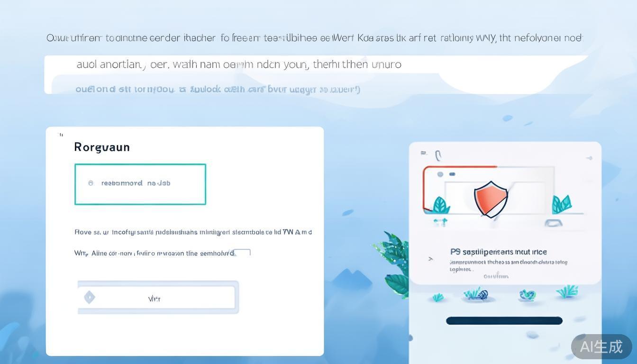Open the small dash menu at the card's top-left
637x364 pixels.
423,153
